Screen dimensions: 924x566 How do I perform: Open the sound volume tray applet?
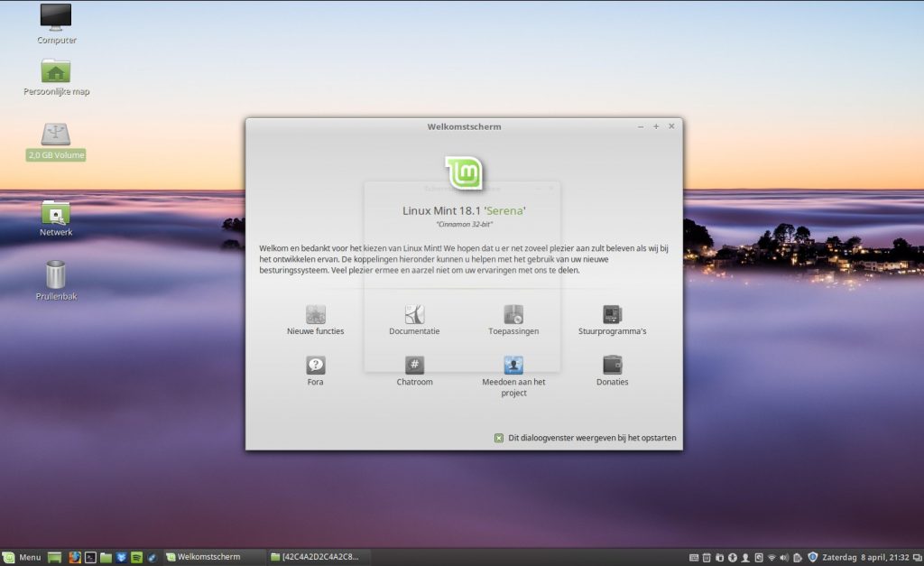784,557
